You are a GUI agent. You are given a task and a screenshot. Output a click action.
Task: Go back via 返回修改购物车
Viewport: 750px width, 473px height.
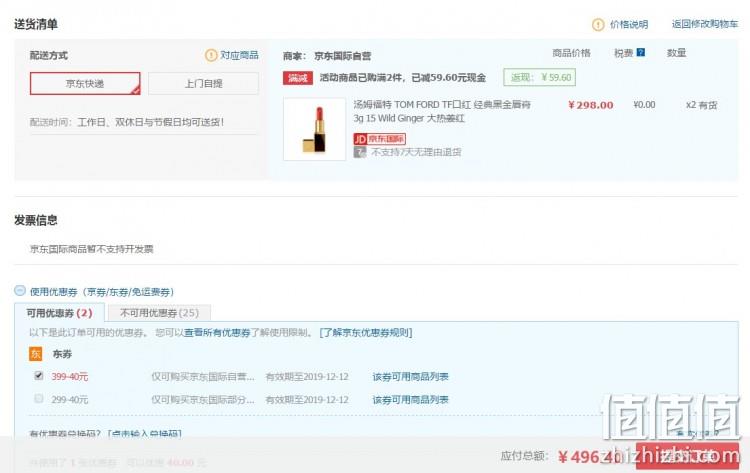705,24
